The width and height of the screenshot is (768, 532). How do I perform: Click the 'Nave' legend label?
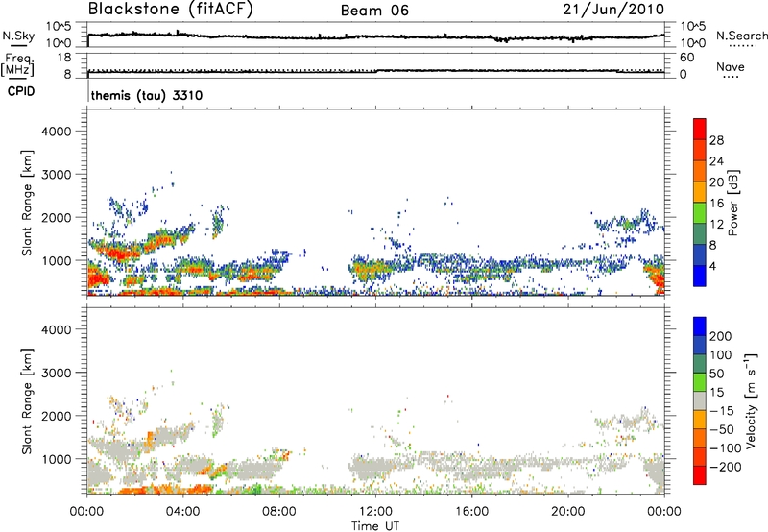pyautogui.click(x=731, y=67)
